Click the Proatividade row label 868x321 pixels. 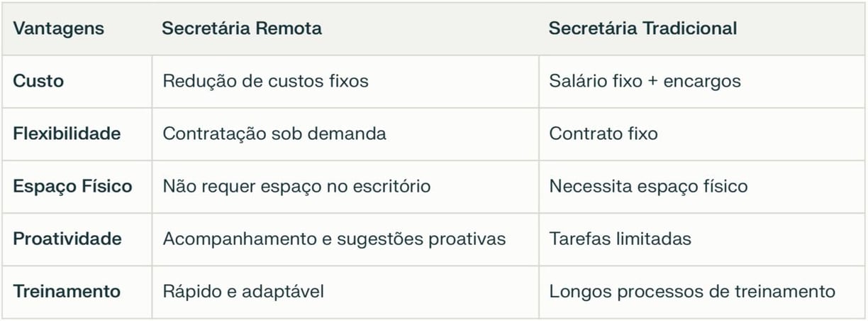[67, 239]
